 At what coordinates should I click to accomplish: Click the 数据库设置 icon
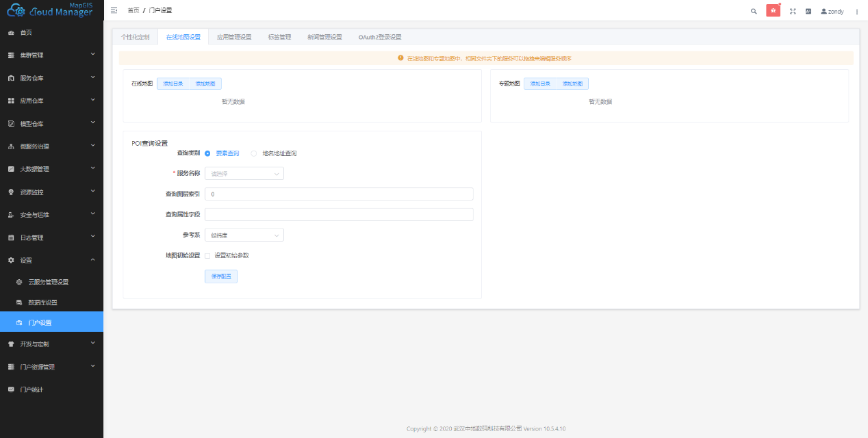19,302
